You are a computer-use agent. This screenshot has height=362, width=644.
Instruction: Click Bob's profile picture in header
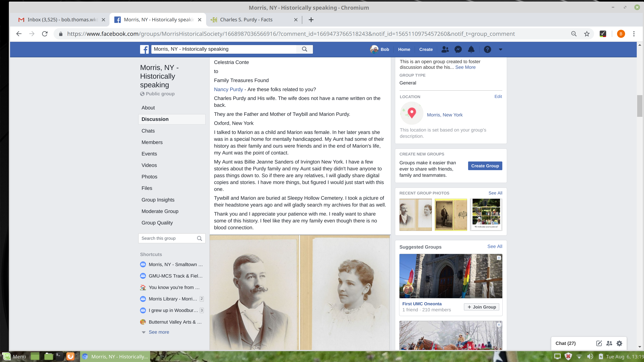374,49
